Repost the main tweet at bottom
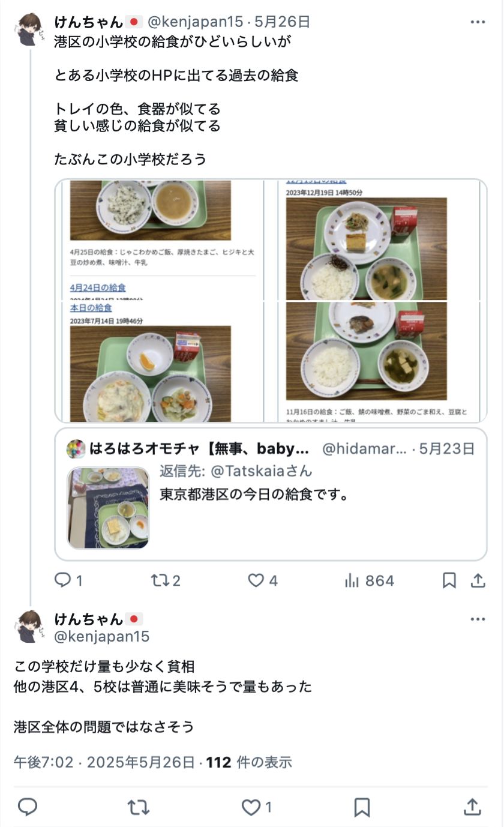 point(139,807)
